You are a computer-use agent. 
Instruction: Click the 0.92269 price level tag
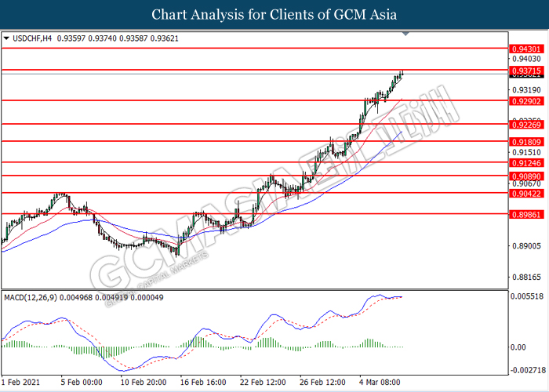(x=525, y=124)
